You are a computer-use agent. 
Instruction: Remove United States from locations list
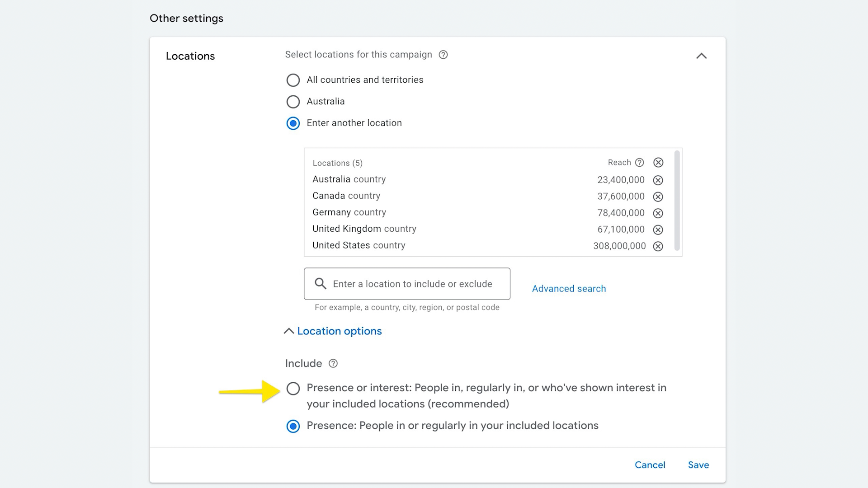[658, 246]
